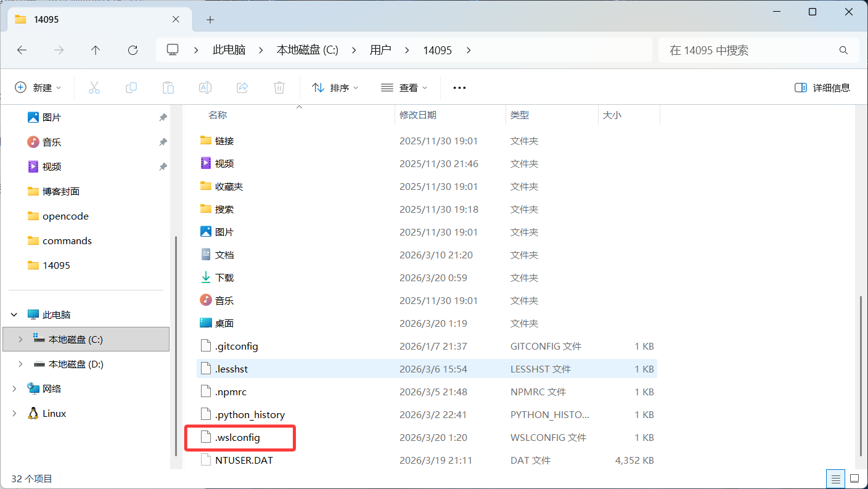Click the search magnifier icon

pyautogui.click(x=843, y=51)
